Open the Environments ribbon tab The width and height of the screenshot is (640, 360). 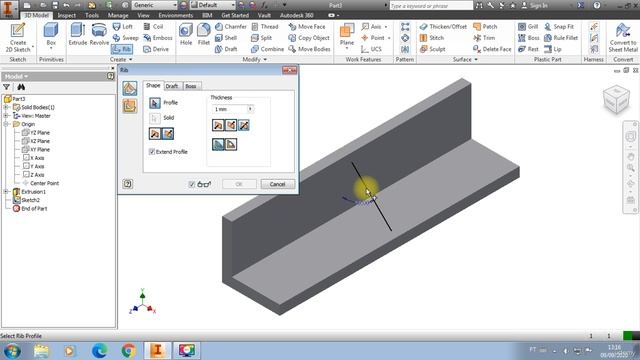point(176,16)
